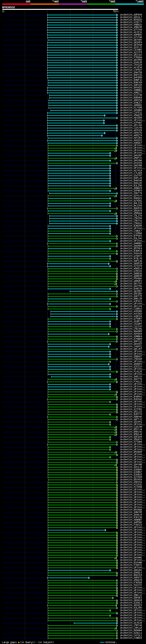Click the red ~20% identity legend bar

point(16,4)
